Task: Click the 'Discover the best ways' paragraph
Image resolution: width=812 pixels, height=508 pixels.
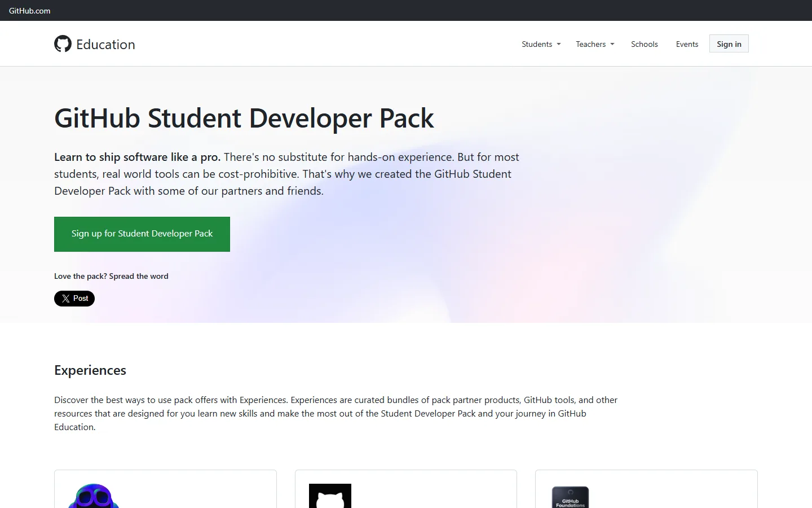Action: (x=336, y=413)
